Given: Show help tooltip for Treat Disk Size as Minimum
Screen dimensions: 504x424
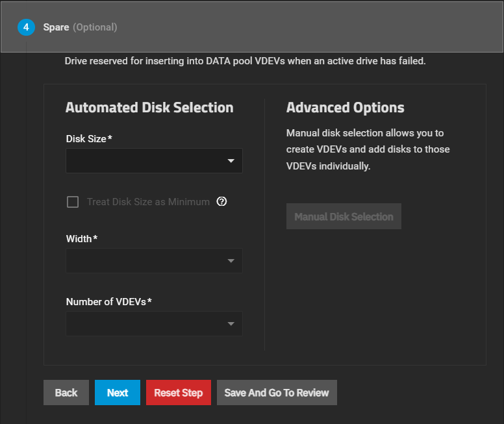Looking at the screenshot, I should tap(221, 202).
